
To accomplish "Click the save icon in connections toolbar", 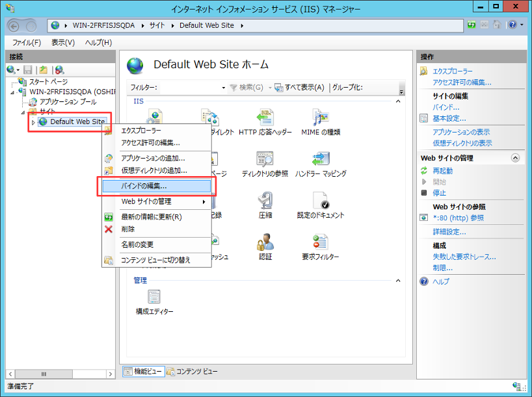I will [27, 70].
